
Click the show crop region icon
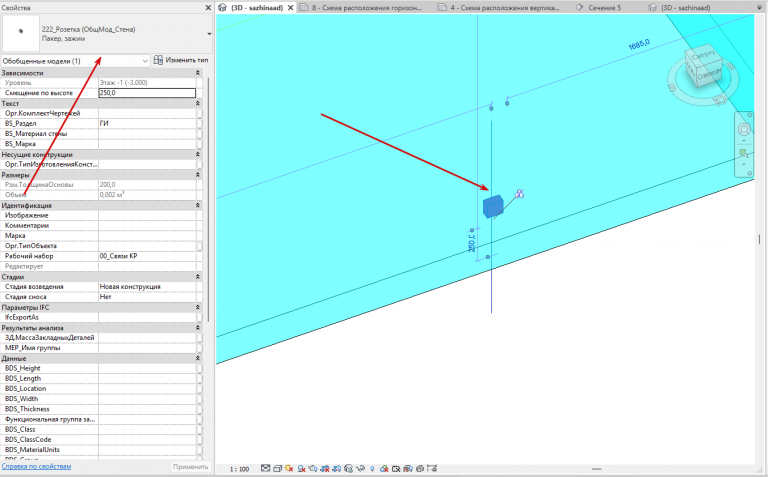(337, 469)
